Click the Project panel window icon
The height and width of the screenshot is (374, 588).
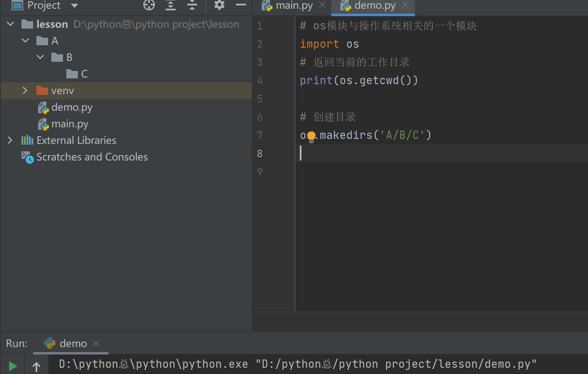[x=17, y=5]
